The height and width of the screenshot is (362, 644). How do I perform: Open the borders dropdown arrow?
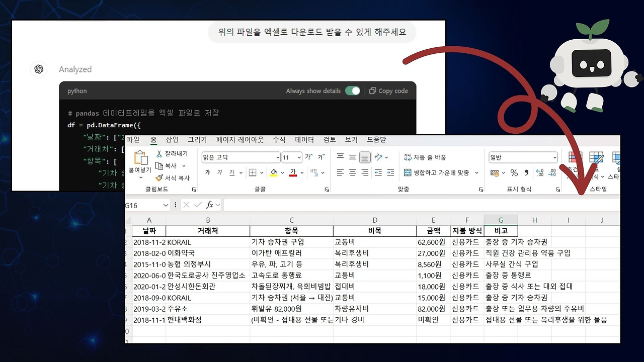pos(262,173)
